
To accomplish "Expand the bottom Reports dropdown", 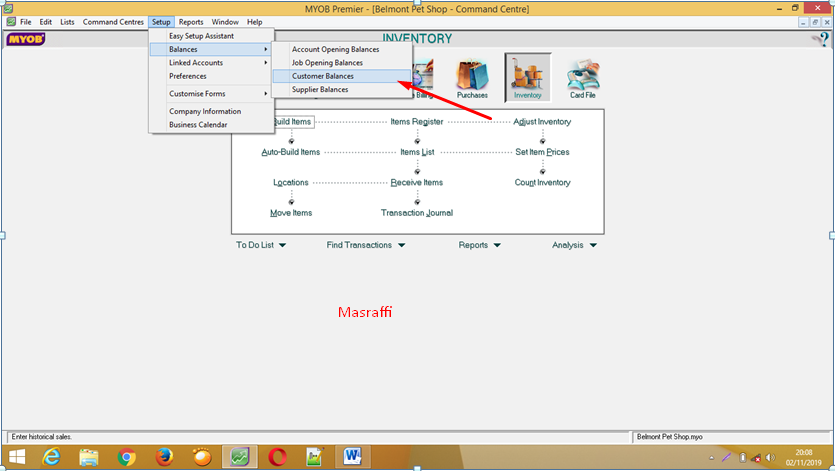I will click(x=480, y=245).
